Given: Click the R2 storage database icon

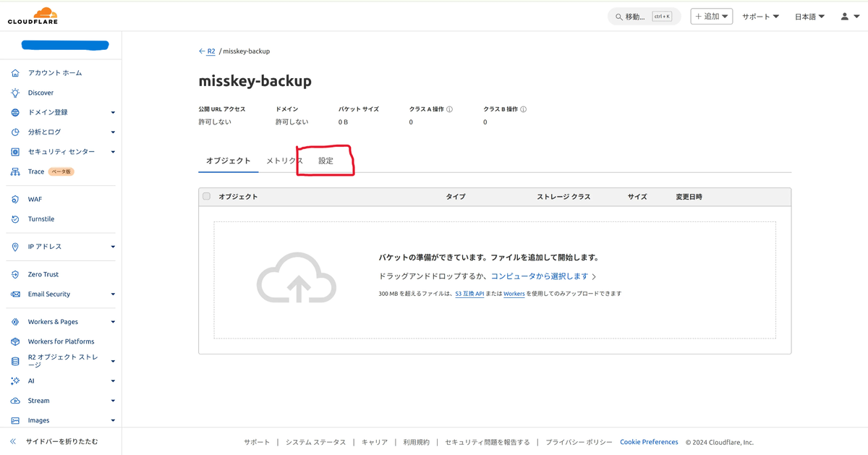Looking at the screenshot, I should click(15, 361).
